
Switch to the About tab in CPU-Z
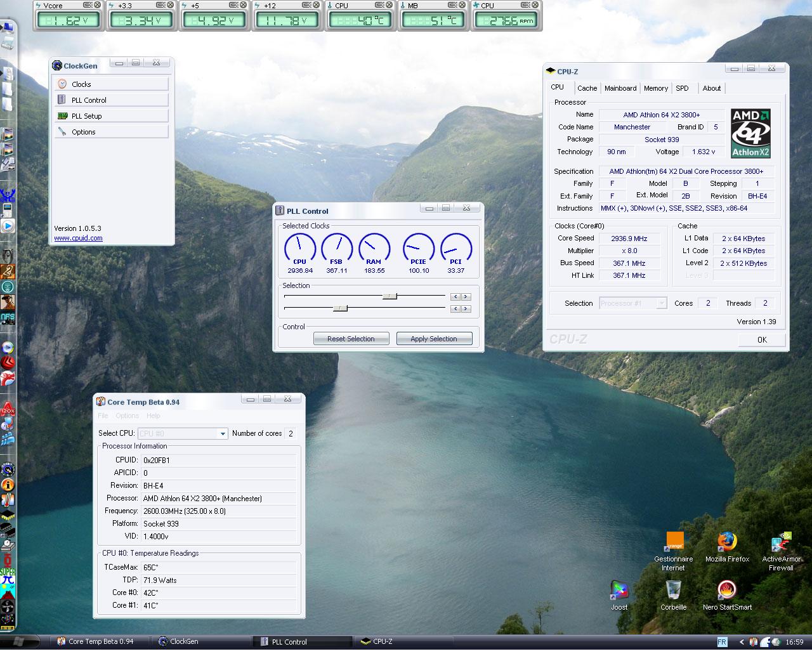(712, 88)
